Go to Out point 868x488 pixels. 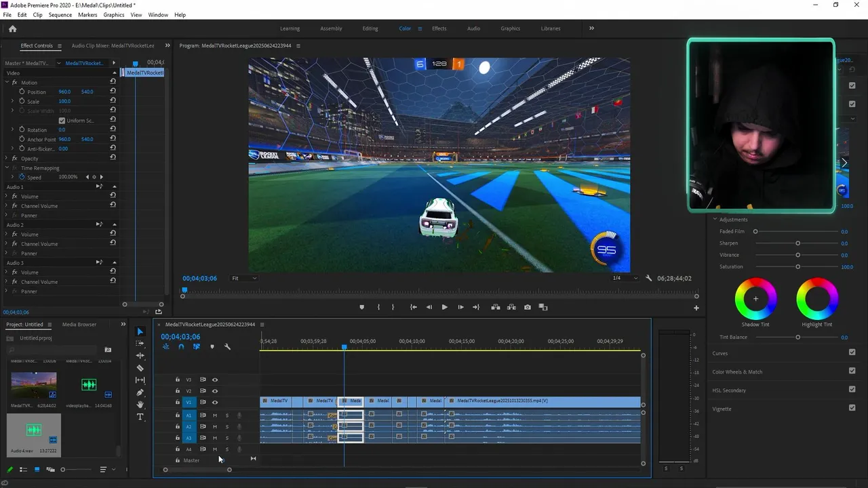click(x=475, y=307)
